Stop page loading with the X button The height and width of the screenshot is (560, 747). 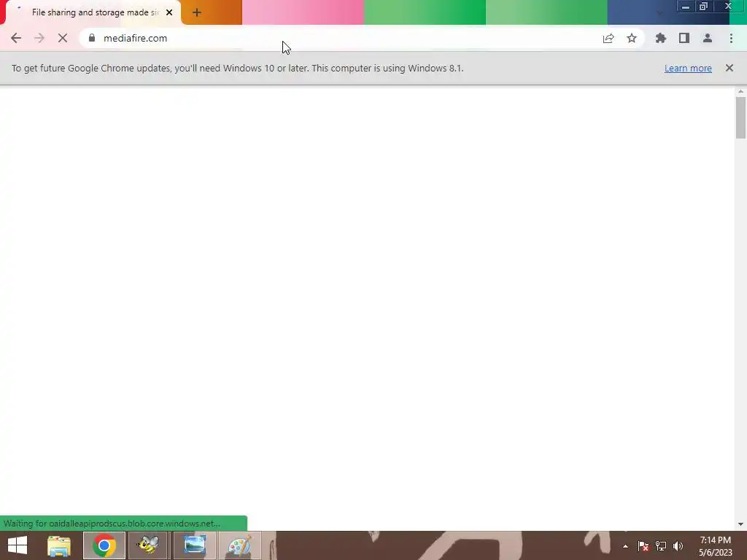point(63,38)
